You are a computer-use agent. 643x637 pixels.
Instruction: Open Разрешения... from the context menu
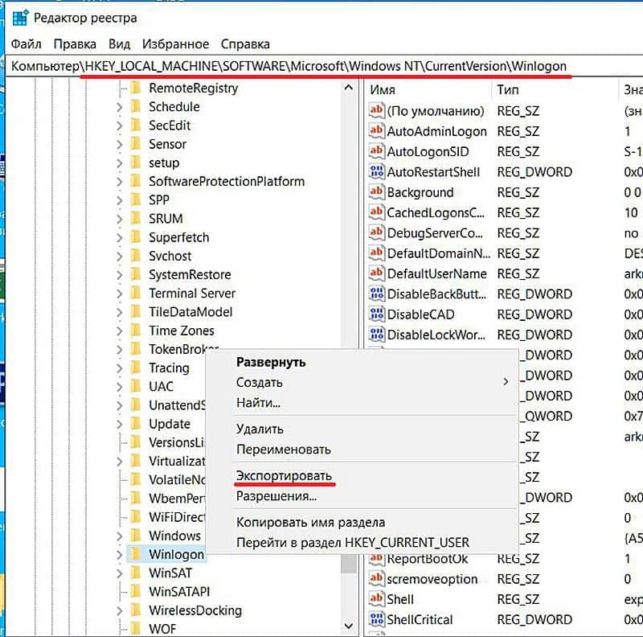276,496
